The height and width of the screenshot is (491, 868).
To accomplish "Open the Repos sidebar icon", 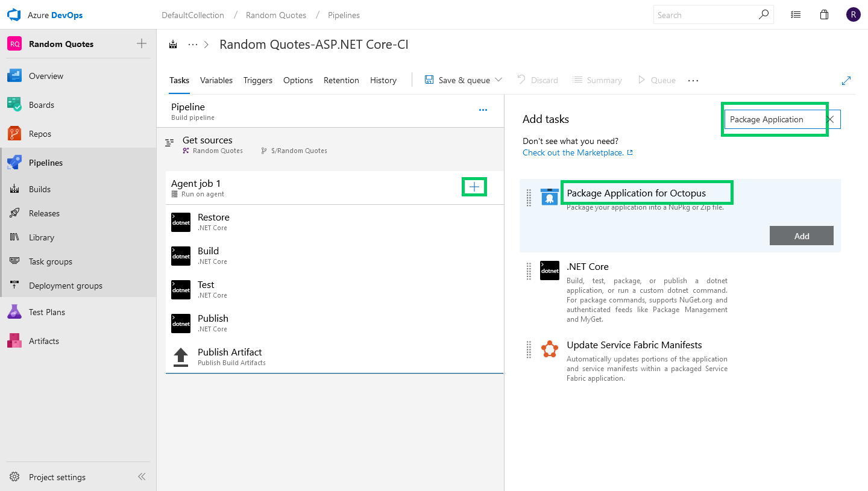I will pos(14,134).
